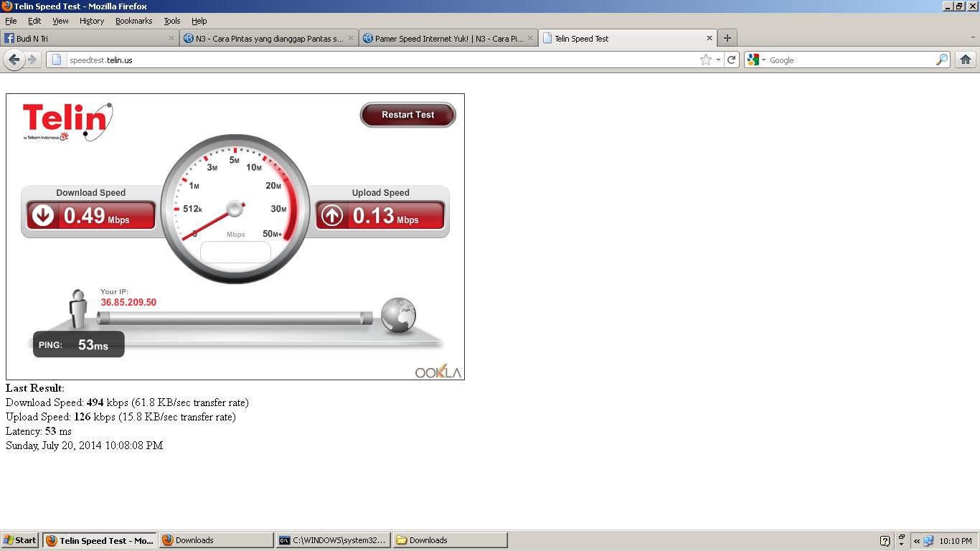Image resolution: width=980 pixels, height=551 pixels.
Task: Expand the list all tabs arrow
Action: pyautogui.click(x=972, y=38)
